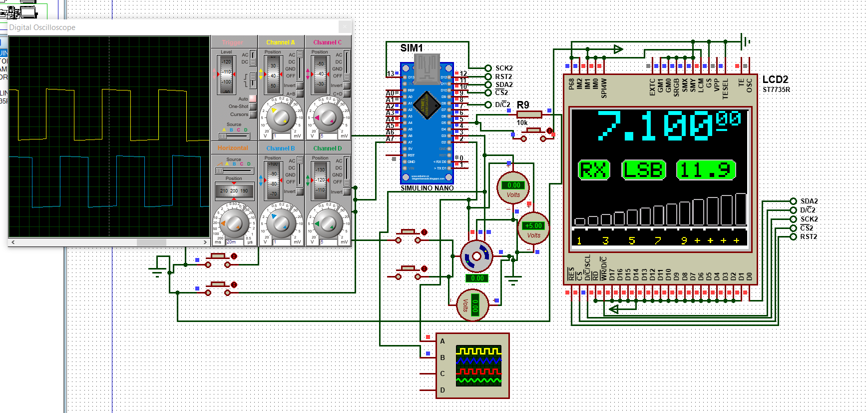Close the Digital Oscilloscope window
Viewport: 868px width, 413px height.
(x=344, y=27)
